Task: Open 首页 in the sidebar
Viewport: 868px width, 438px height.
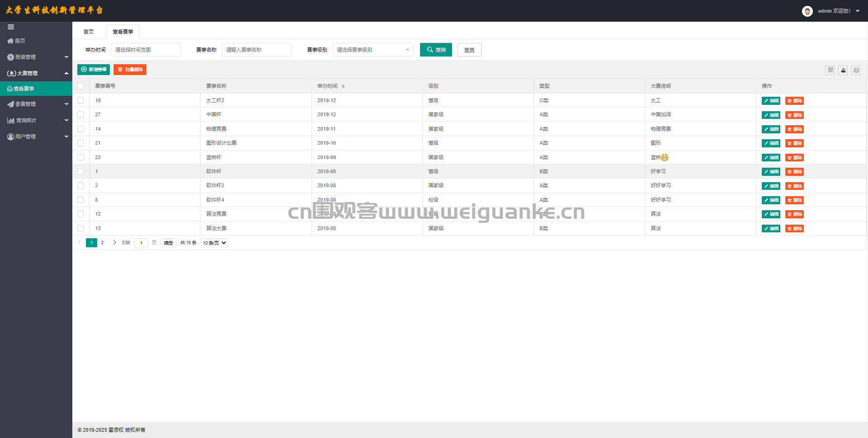Action: coord(36,41)
